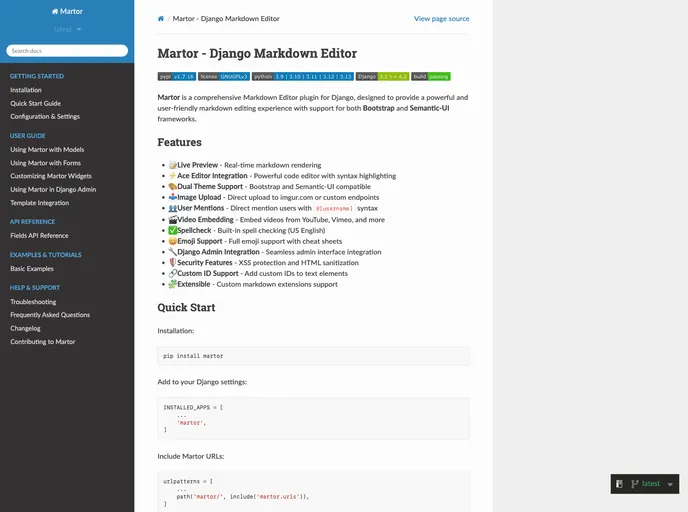
Task: Click the Search docs input field
Action: 67,51
